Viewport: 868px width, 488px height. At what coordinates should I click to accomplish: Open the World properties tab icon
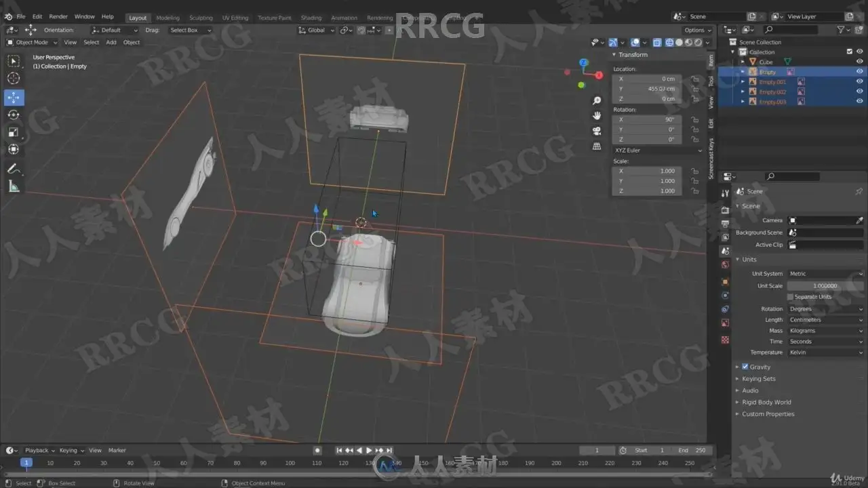tap(726, 265)
